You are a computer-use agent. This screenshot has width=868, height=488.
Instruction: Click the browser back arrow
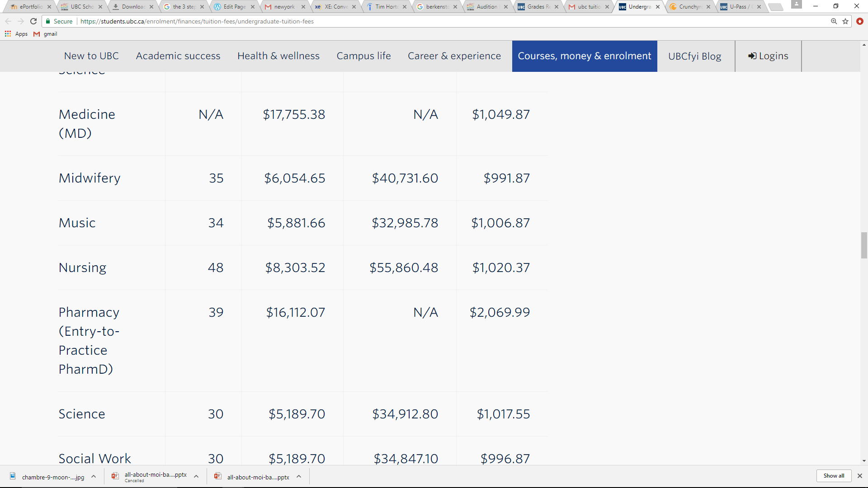(8, 21)
